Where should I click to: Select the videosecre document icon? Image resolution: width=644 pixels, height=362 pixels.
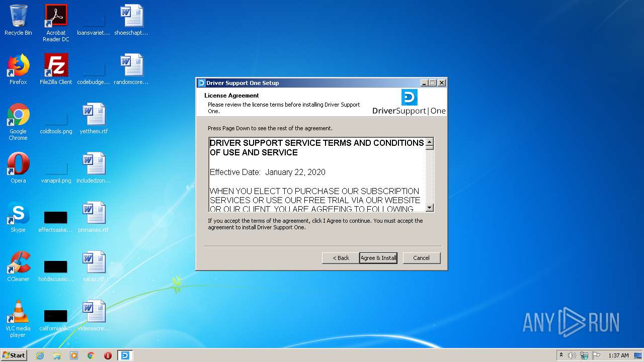point(94,316)
